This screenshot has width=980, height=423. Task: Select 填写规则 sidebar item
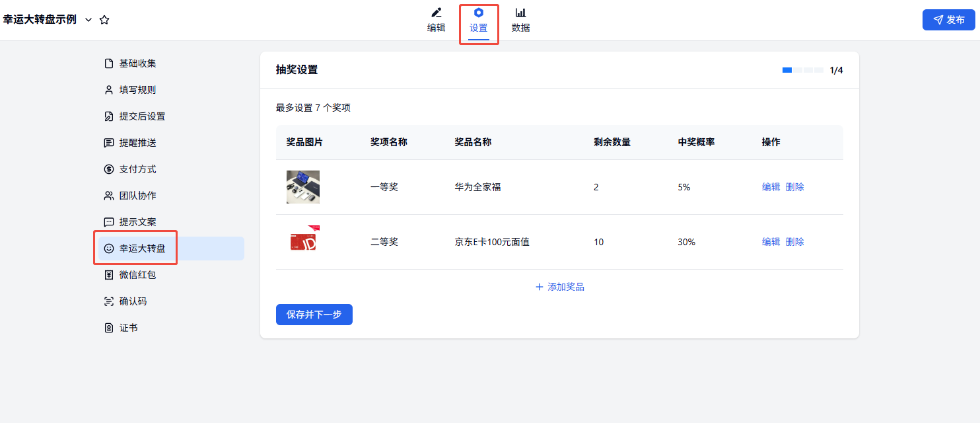point(137,90)
